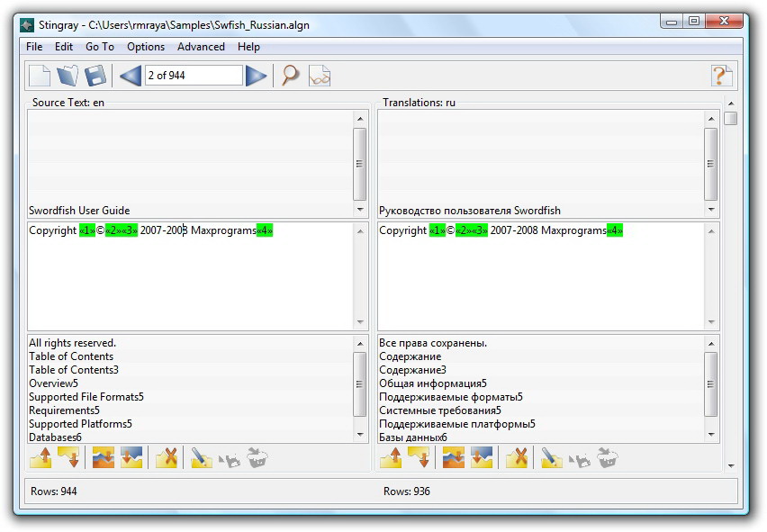Click the 'Rows: 944' status bar entry
The width and height of the screenshot is (767, 532).
pyautogui.click(x=54, y=491)
